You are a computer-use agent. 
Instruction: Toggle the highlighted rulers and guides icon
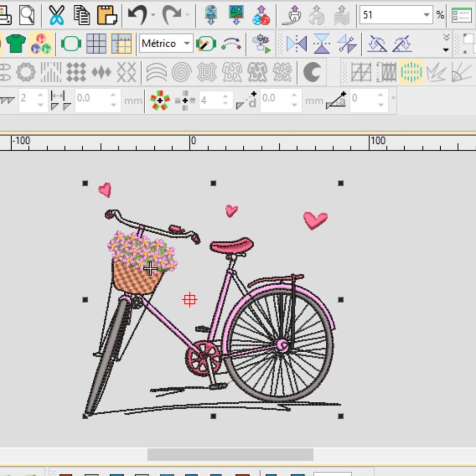(x=121, y=44)
